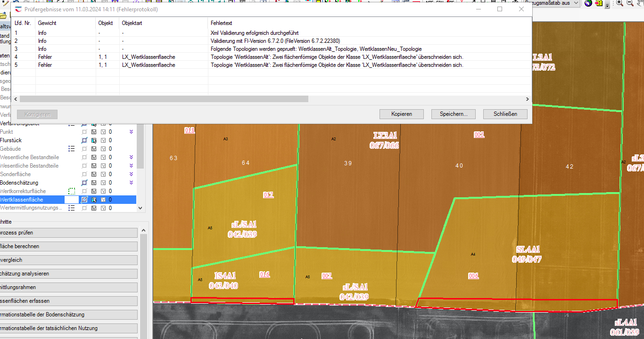This screenshot has width=644, height=339.
Task: Click the zoom in magnifier icon
Action: pyautogui.click(x=619, y=3)
